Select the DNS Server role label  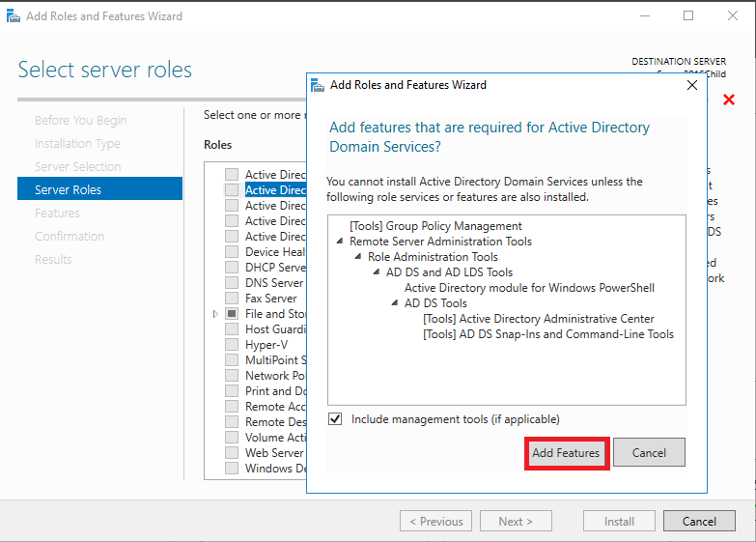tap(274, 283)
